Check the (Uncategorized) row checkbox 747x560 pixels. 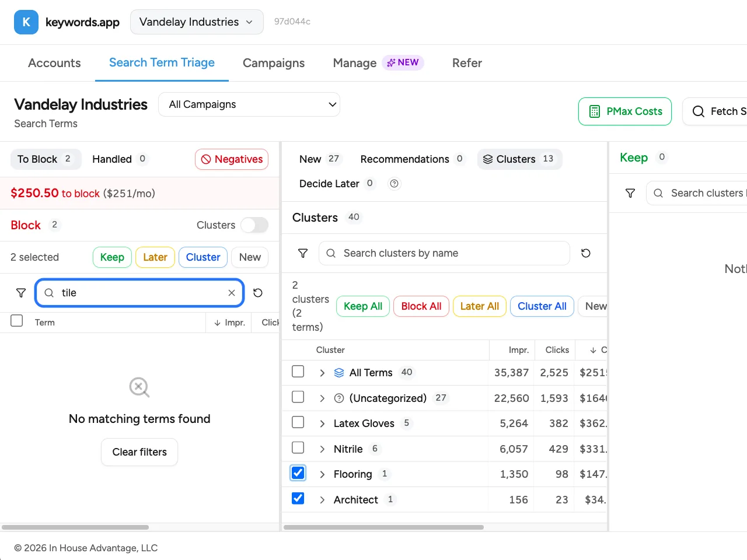point(298,397)
